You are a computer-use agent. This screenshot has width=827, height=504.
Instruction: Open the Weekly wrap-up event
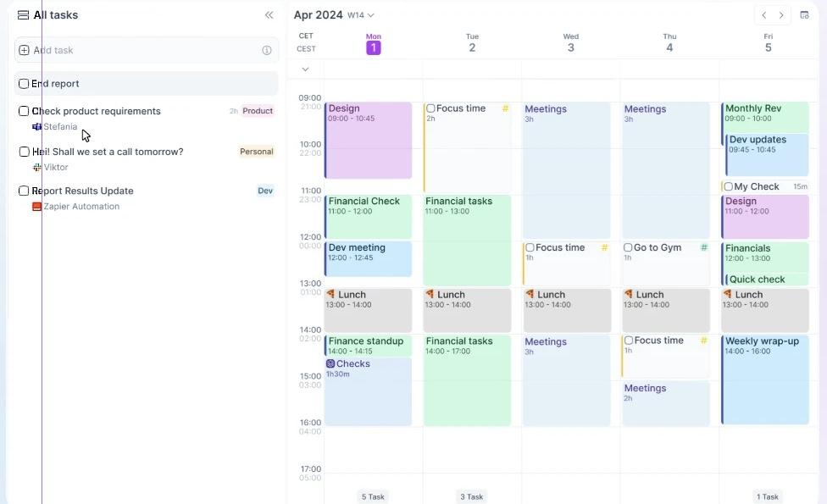pos(765,379)
